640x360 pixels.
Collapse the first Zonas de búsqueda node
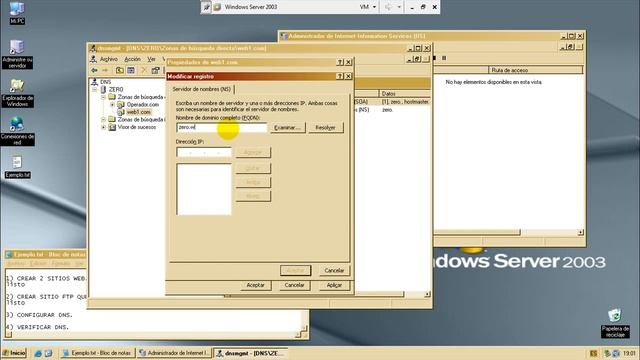pos(103,97)
